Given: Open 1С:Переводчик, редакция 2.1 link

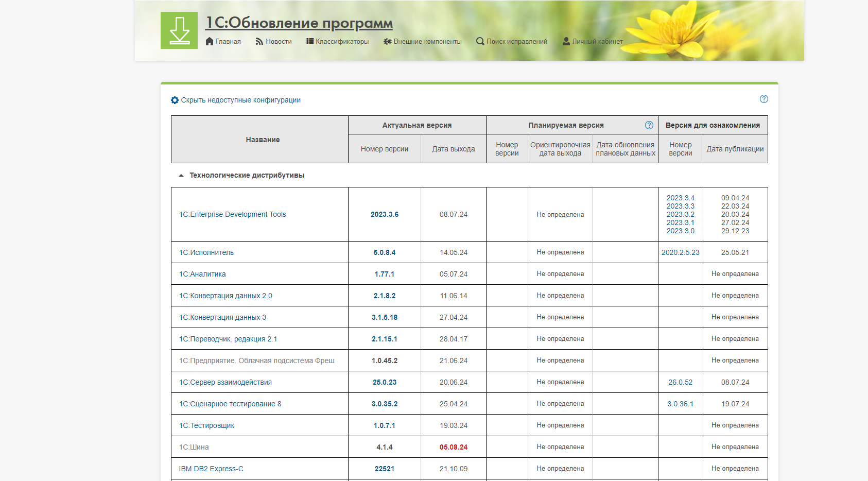Looking at the screenshot, I should pos(228,339).
